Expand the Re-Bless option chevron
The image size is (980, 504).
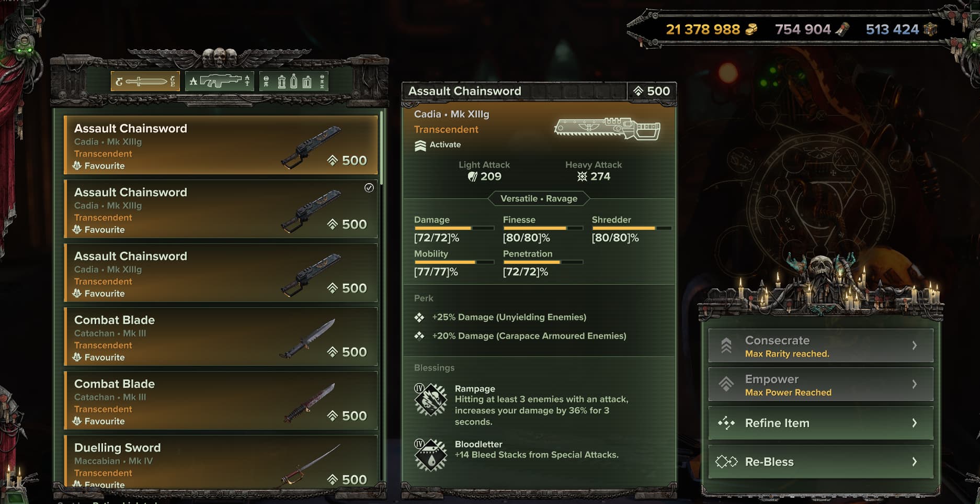click(x=915, y=462)
